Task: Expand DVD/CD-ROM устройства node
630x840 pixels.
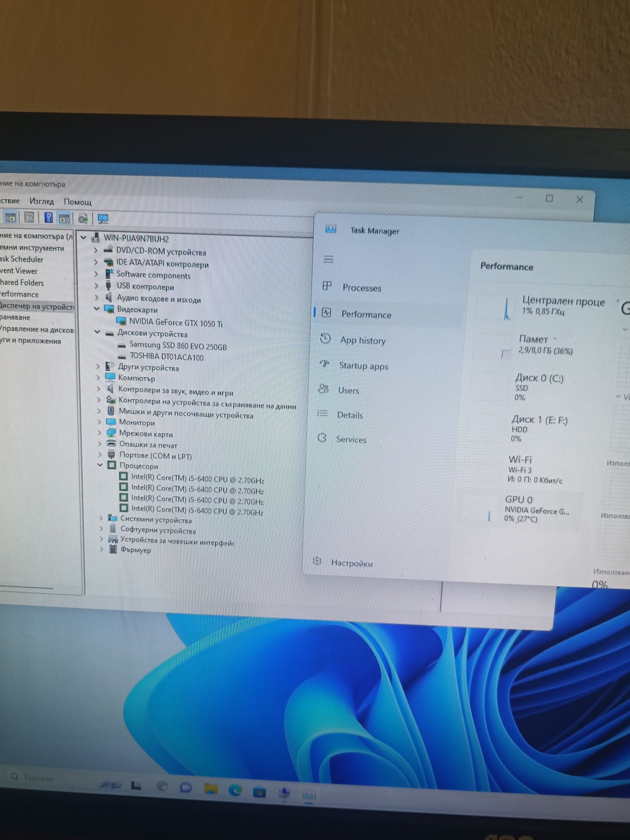Action: click(95, 250)
